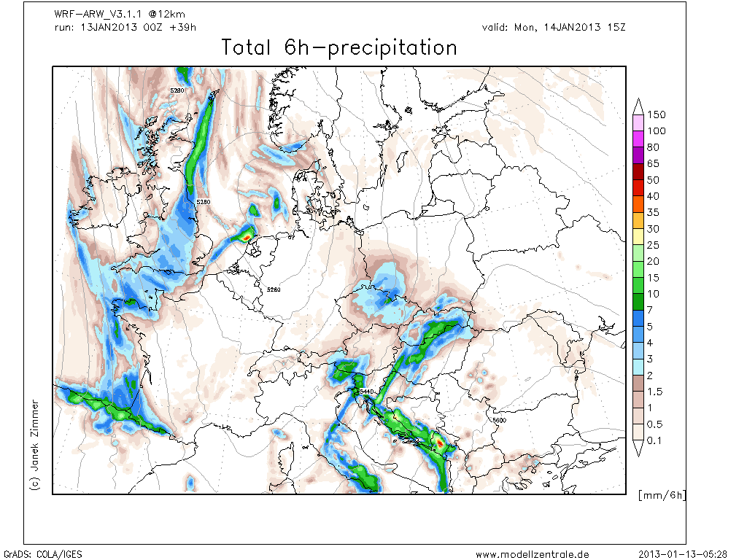Pick the lightest beige swatch between 0.1 and 0.5
This screenshot has width=747, height=560.
coord(638,432)
